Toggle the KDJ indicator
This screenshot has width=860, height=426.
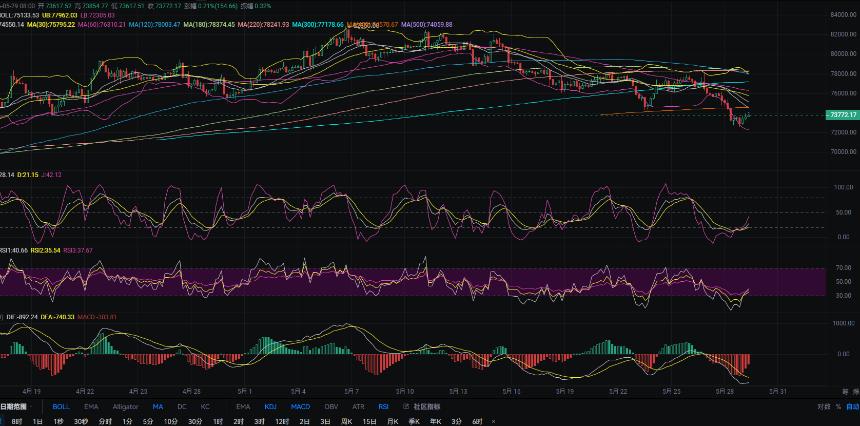click(x=270, y=407)
